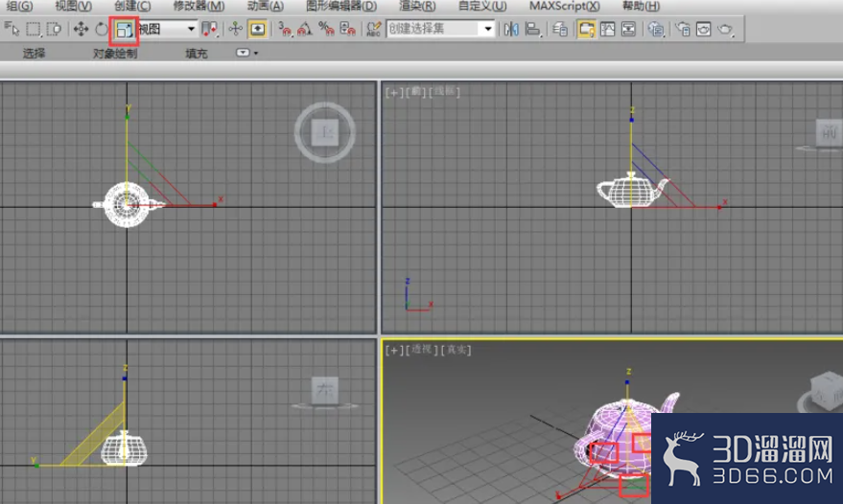Toggle the Keyboard Shortcut Override button

click(x=258, y=29)
